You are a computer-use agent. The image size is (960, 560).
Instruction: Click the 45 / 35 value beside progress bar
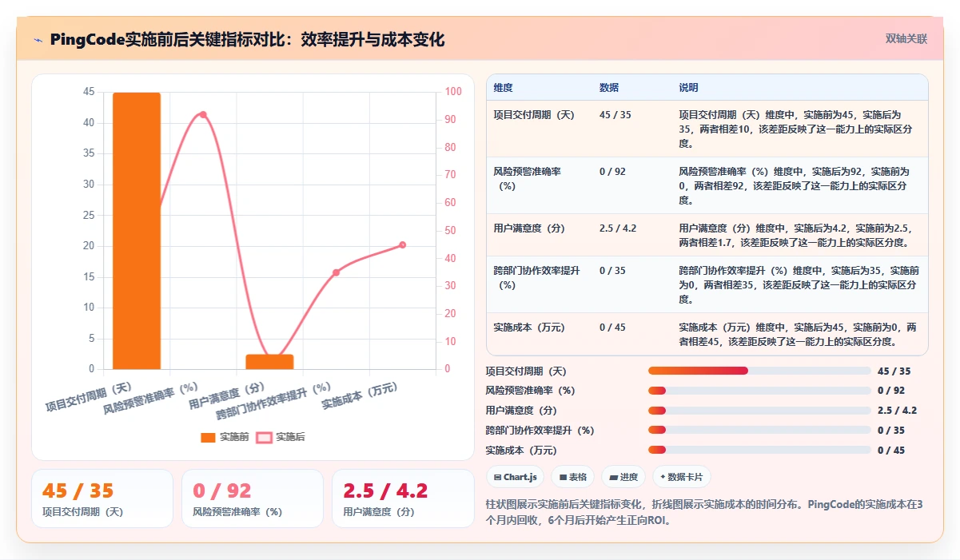tap(894, 371)
